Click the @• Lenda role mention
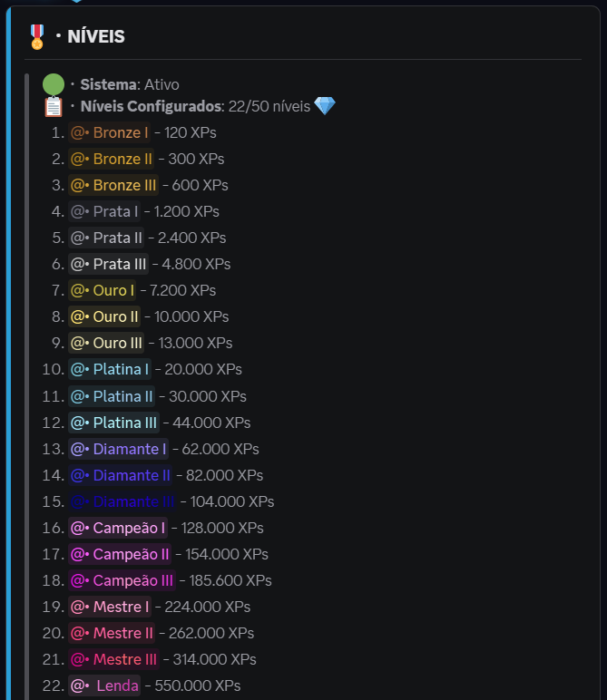This screenshot has width=607, height=700. click(104, 685)
